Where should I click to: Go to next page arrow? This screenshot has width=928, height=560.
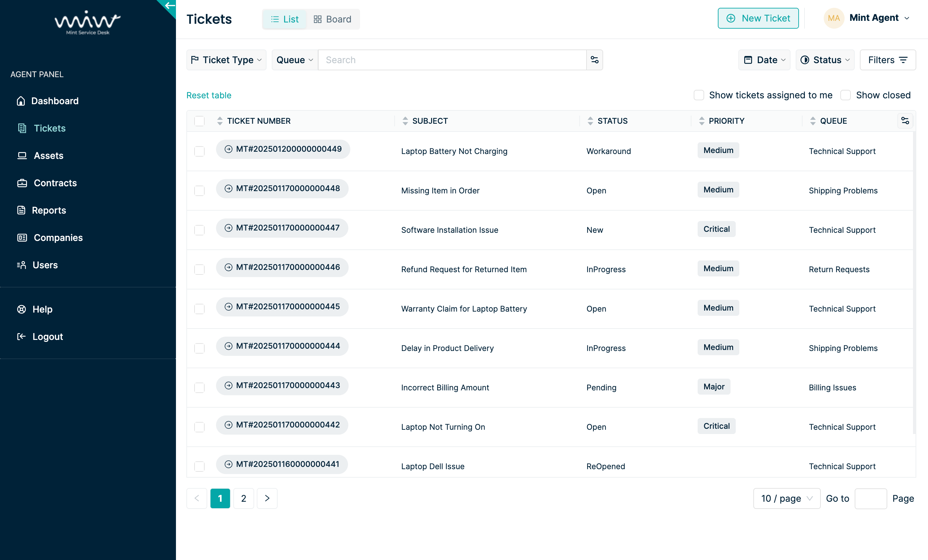pos(267,498)
